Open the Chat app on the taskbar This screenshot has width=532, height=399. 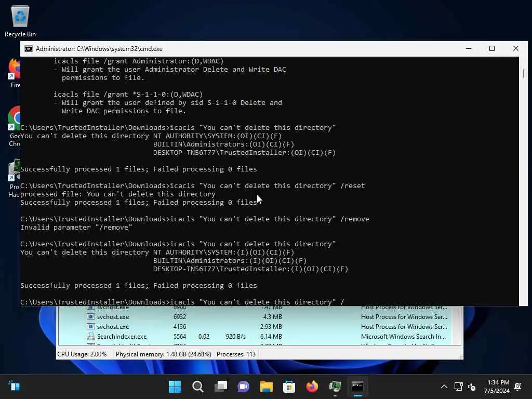pyautogui.click(x=243, y=387)
